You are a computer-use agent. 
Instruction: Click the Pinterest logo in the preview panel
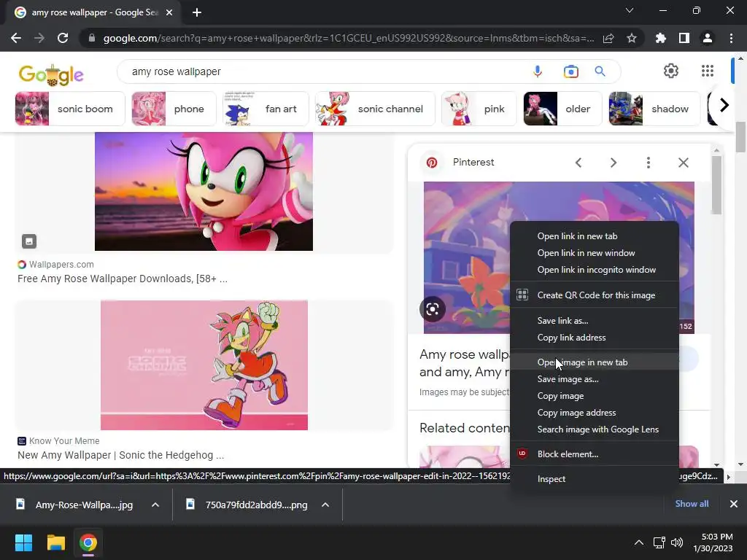pos(432,163)
